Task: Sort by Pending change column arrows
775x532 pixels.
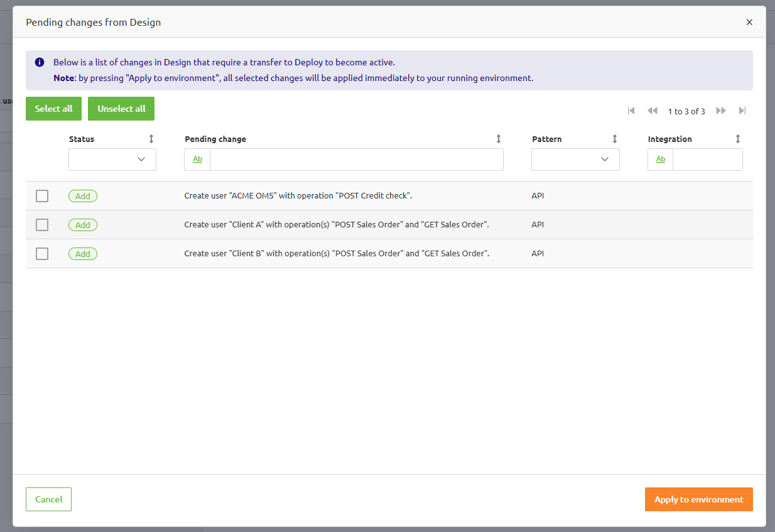Action: pos(499,139)
